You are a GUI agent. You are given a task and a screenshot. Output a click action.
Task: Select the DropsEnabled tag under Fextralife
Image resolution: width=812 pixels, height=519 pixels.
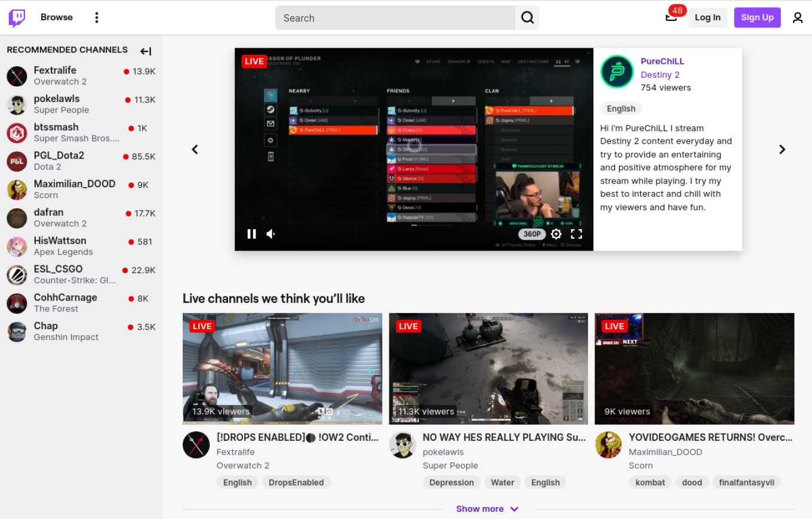point(296,483)
